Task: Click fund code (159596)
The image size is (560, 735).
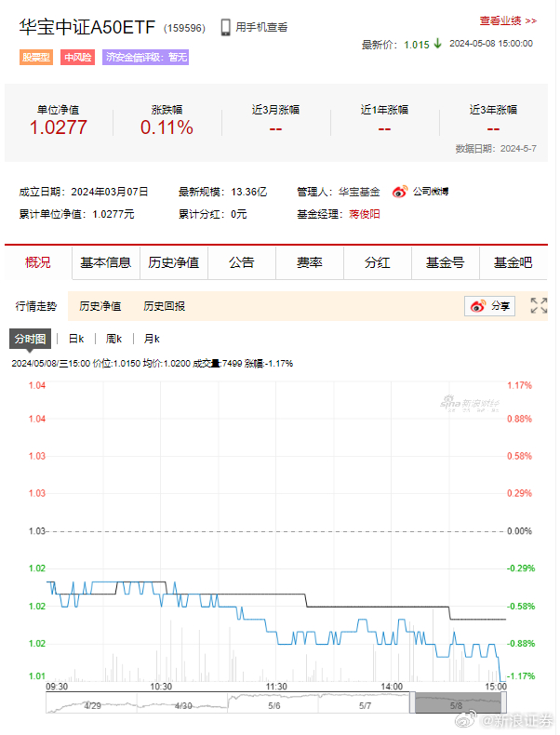Action: (x=184, y=28)
